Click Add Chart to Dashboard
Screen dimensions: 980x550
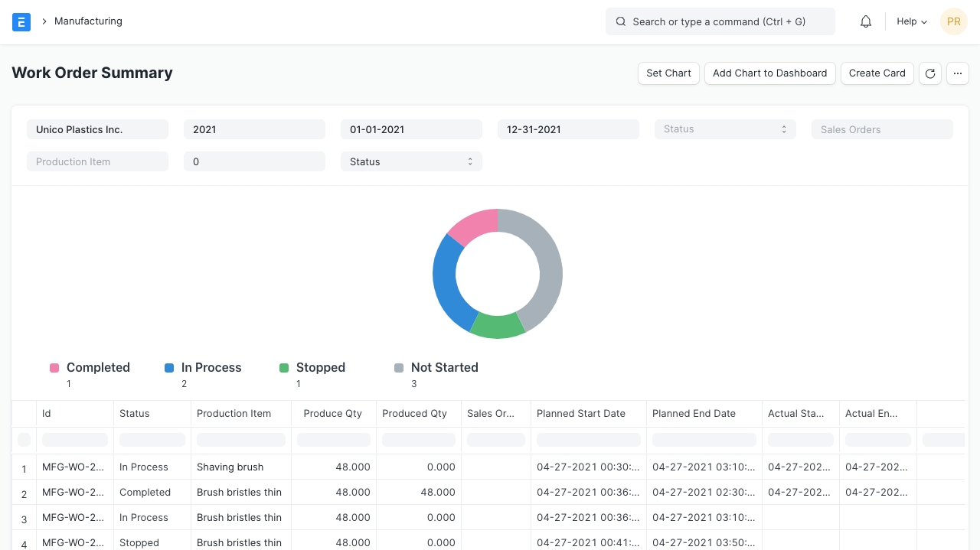(x=769, y=73)
